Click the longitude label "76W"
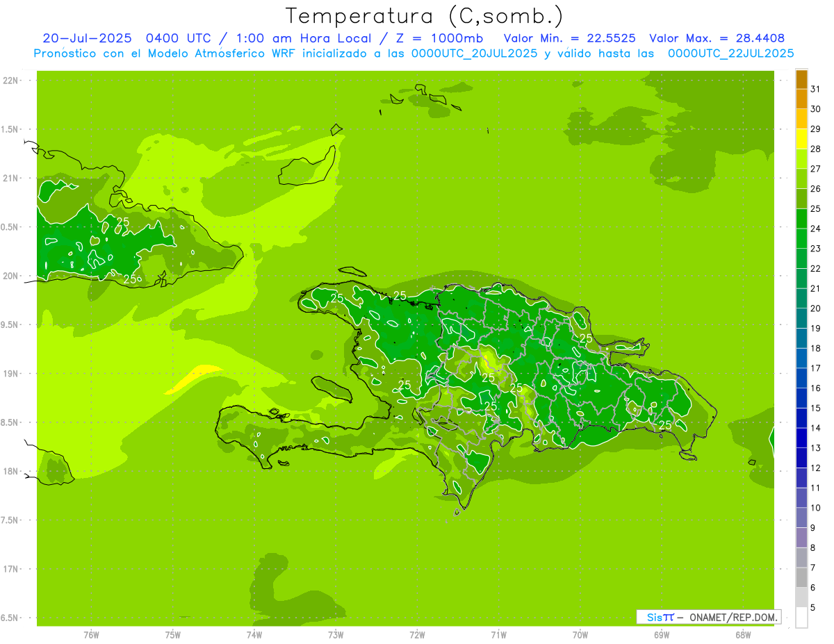Screen dimensions: 834x644 91,635
